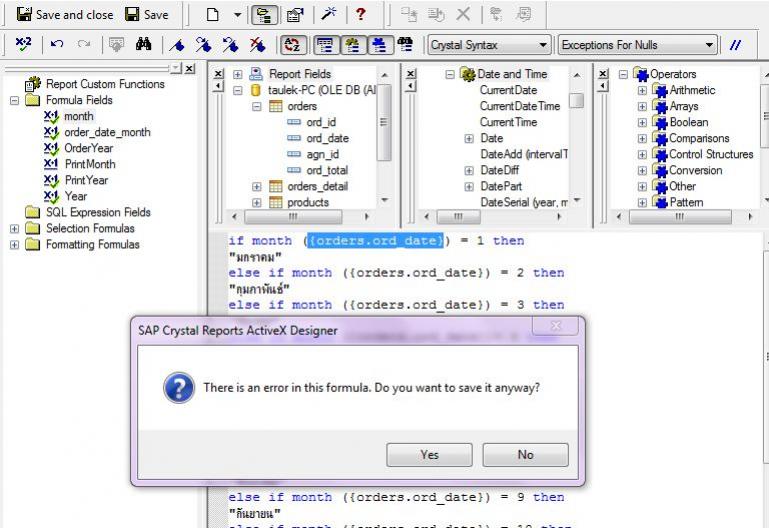Viewport: 769px width, 528px height.
Task: Go to the previous bookmark
Action: tap(230, 45)
